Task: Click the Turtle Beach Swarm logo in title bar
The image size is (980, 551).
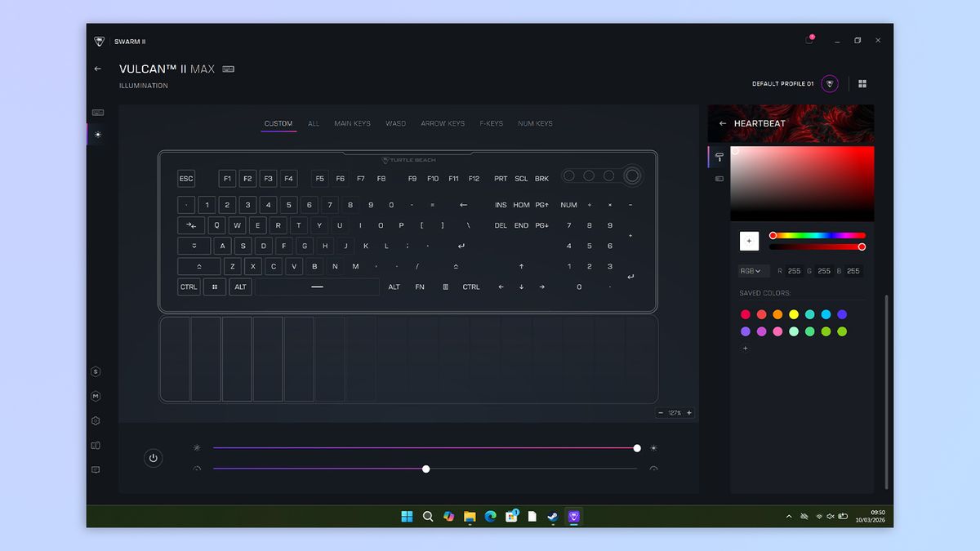Action: click(100, 41)
